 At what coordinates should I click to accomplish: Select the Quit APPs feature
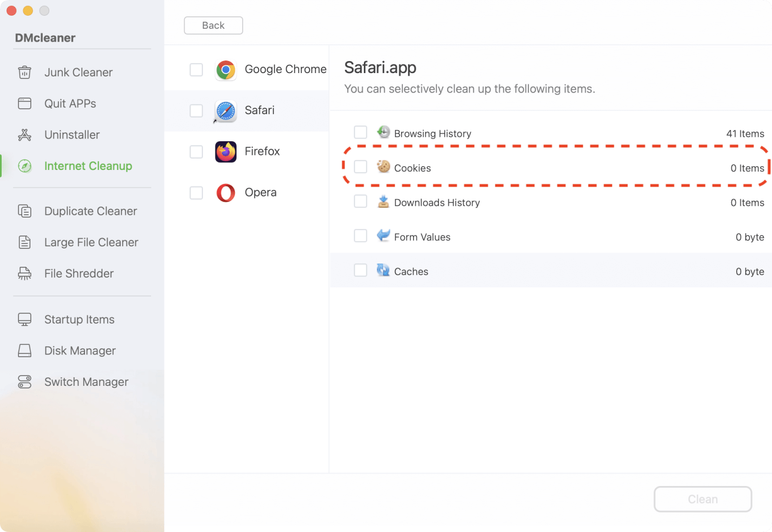tap(70, 103)
